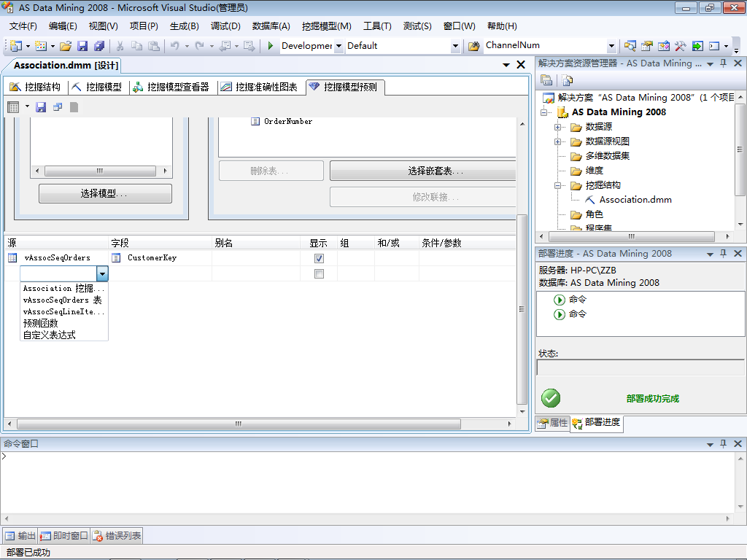Switch to the 挖掘模型查看器 tab
The width and height of the screenshot is (747, 560).
[171, 87]
